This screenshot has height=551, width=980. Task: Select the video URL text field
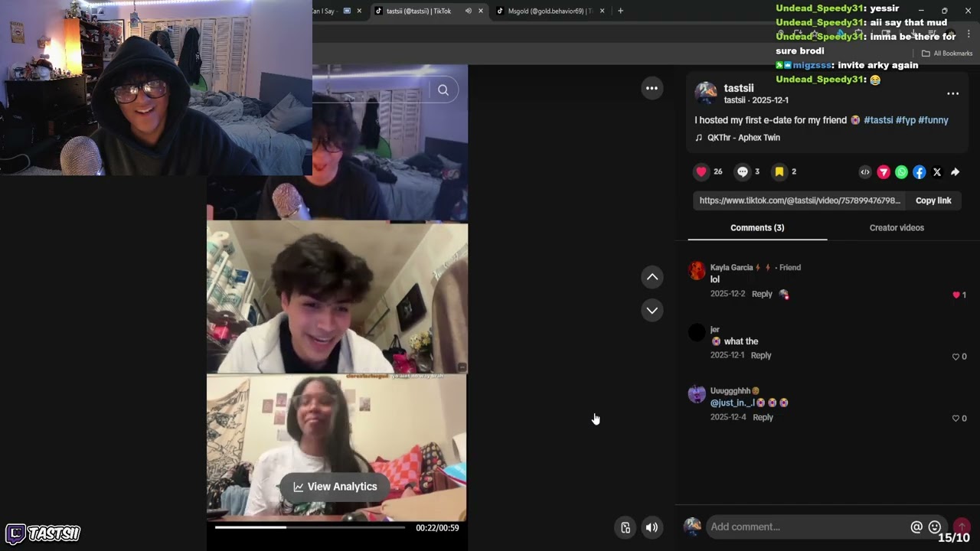click(x=799, y=201)
